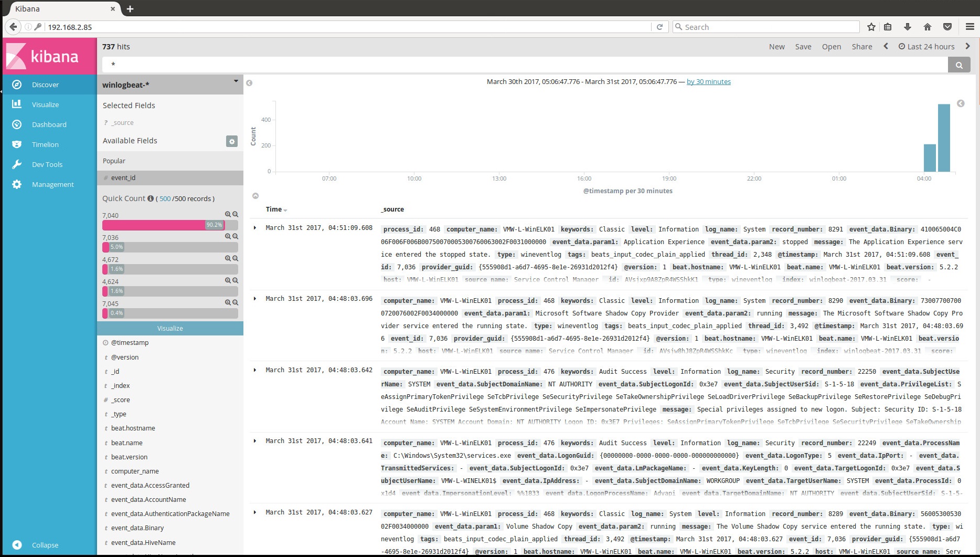The width and height of the screenshot is (980, 557).
Task: Move the time range backward with the left chevron
Action: pos(886,46)
